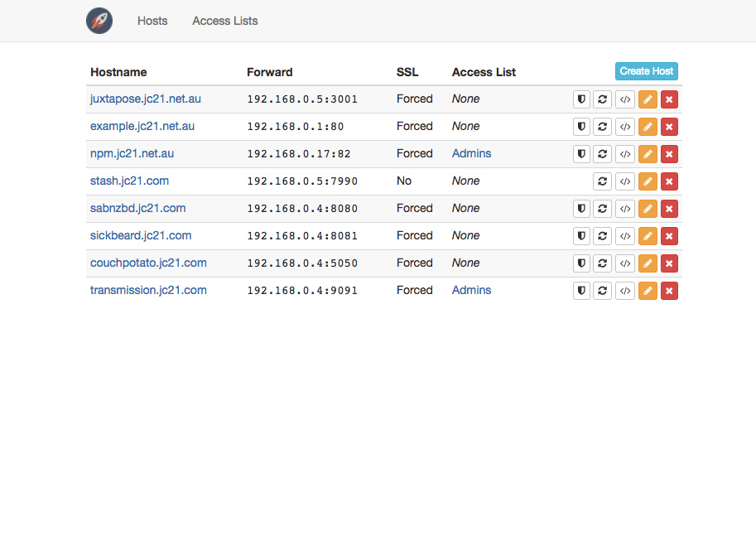Click the red delete icon for sabnzbd.jc21.com
The height and width of the screenshot is (560, 756).
point(669,209)
